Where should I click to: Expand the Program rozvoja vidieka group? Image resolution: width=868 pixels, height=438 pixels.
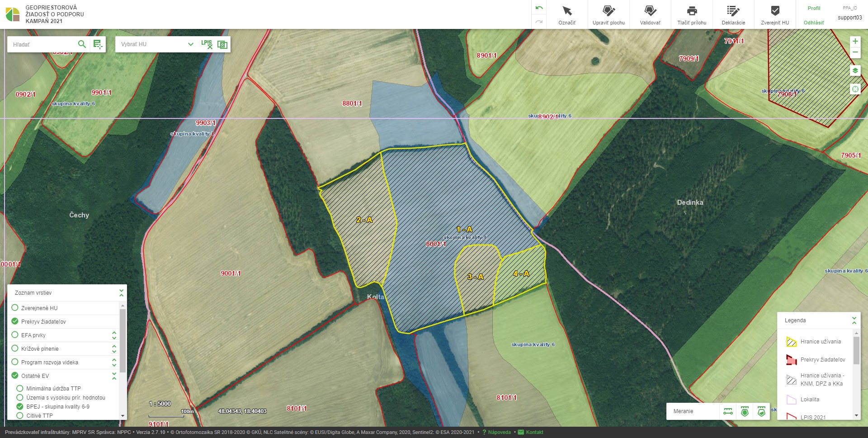tap(114, 362)
